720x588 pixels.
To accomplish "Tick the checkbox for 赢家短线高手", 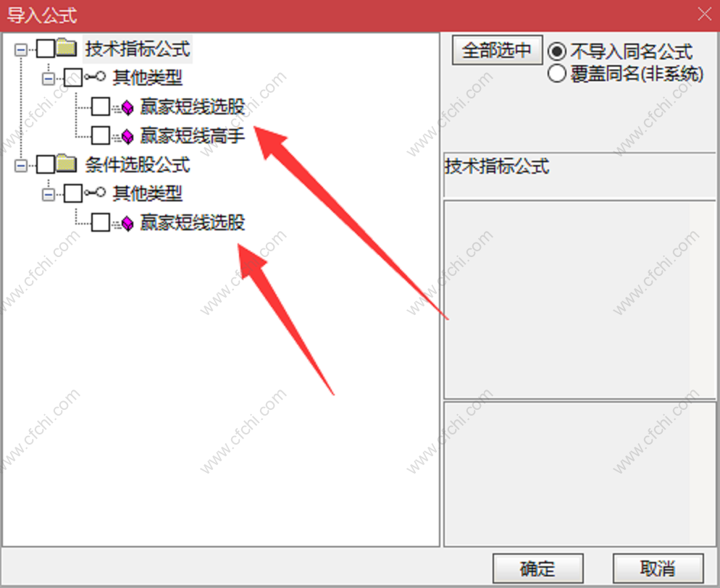I will (x=101, y=135).
